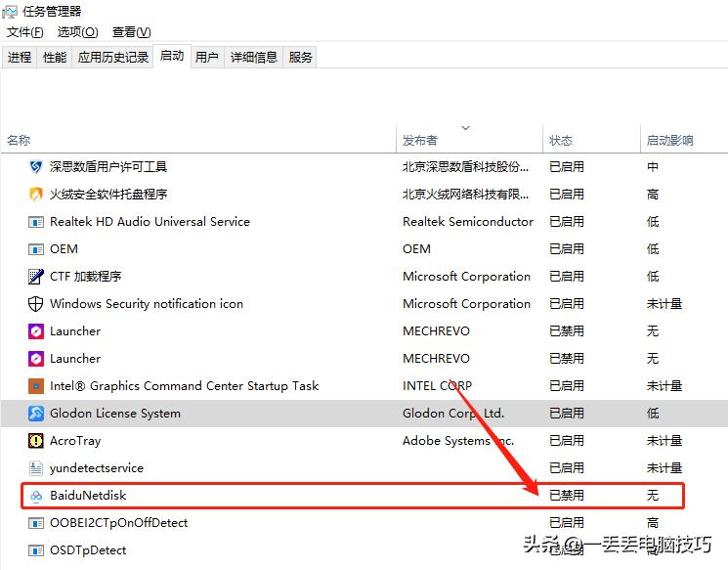Click 未计量 impact in yundetectservice row
This screenshot has height=570, width=728.
pyautogui.click(x=664, y=468)
